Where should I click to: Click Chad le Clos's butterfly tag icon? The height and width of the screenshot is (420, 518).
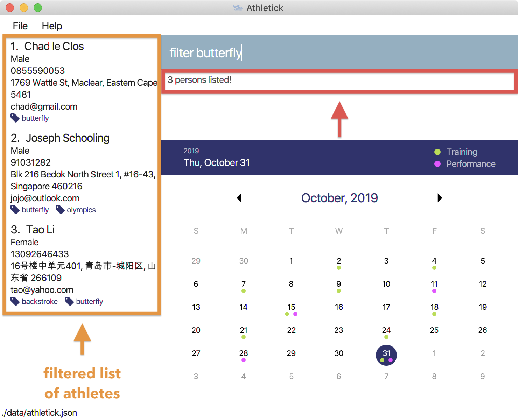pyautogui.click(x=15, y=118)
